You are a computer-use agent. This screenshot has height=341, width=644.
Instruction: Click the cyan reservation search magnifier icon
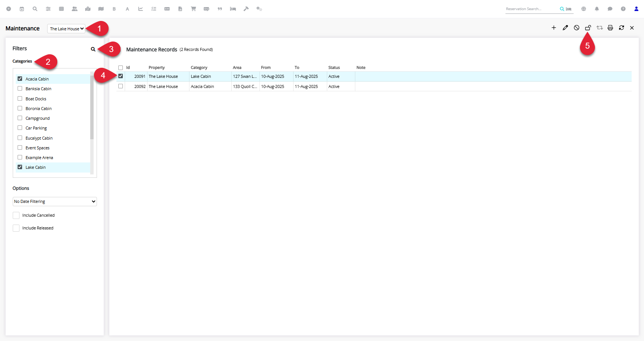pyautogui.click(x=562, y=9)
